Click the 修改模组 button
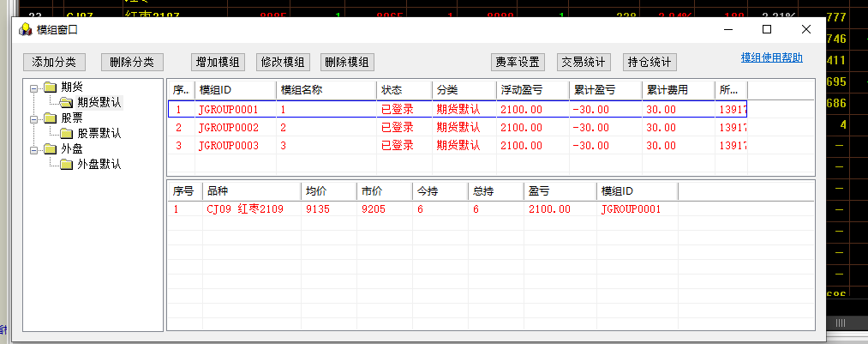Viewport: 868px width, 344px height. click(x=283, y=62)
